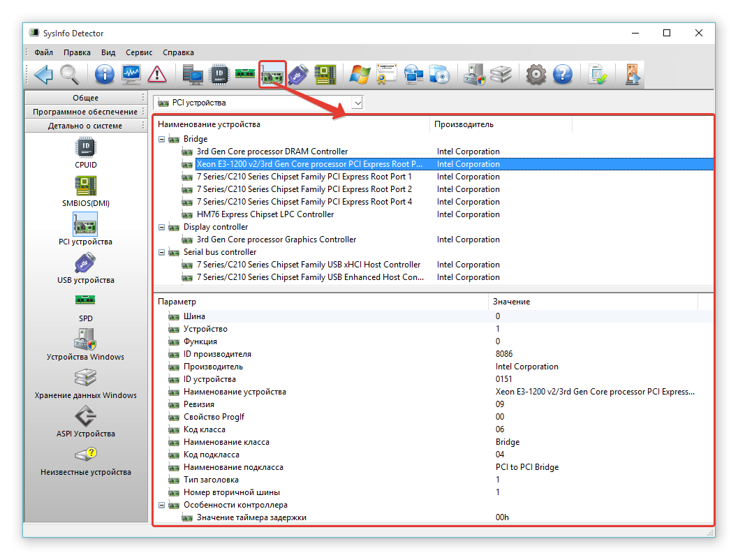Open the PCI устройства dropdown
Viewport: 738px width, 560px height.
tap(357, 103)
